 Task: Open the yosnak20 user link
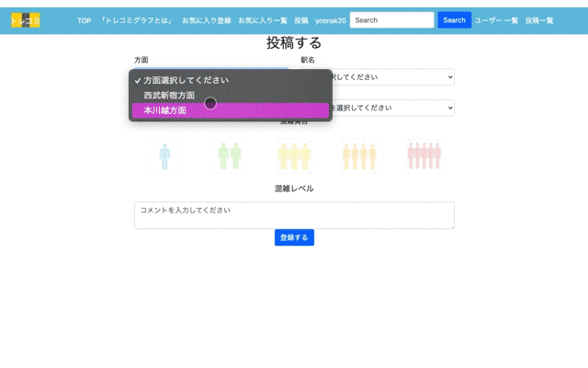[x=331, y=20]
